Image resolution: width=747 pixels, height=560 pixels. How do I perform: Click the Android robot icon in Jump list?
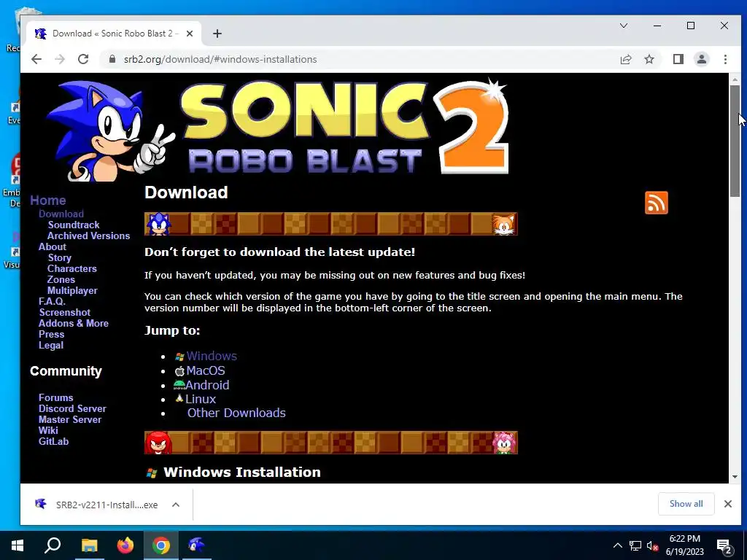(x=179, y=385)
